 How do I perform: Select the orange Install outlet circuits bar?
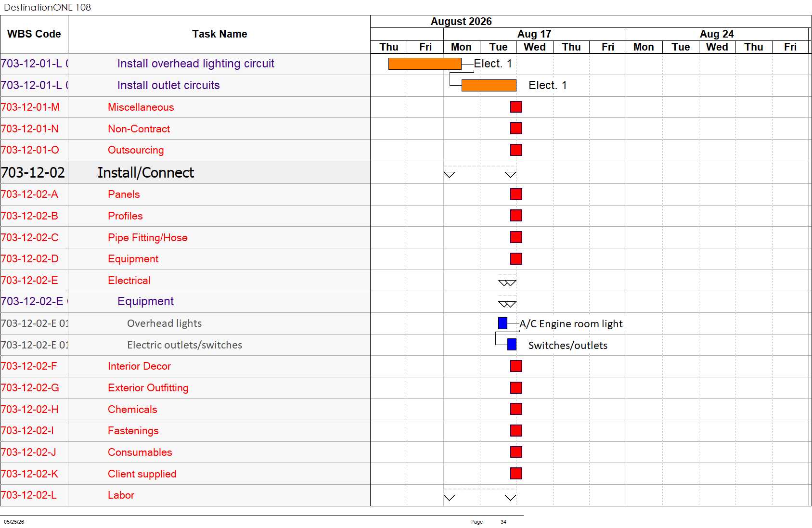[489, 85]
